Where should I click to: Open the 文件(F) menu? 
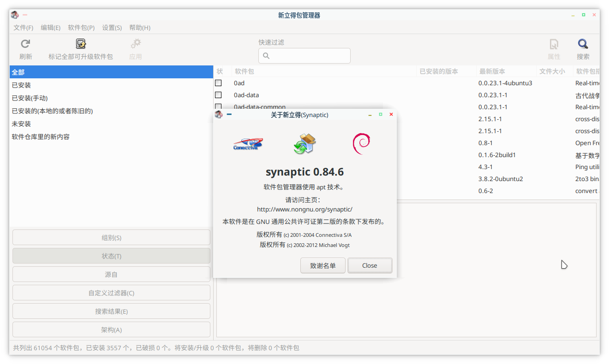24,28
